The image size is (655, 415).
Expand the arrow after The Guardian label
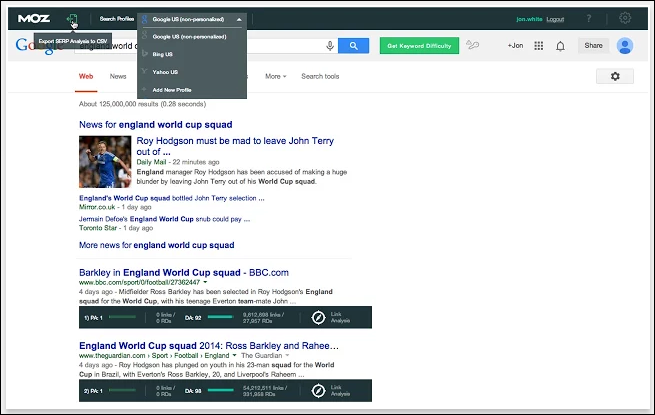287,355
